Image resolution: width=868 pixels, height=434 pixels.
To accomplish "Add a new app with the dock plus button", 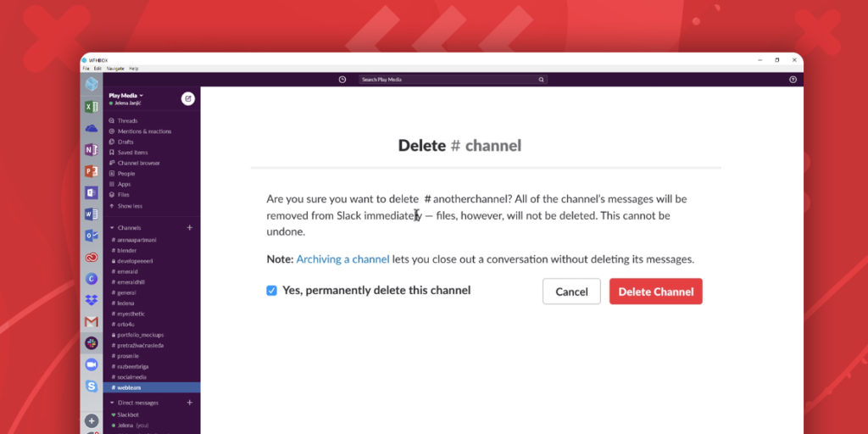I will [92, 420].
